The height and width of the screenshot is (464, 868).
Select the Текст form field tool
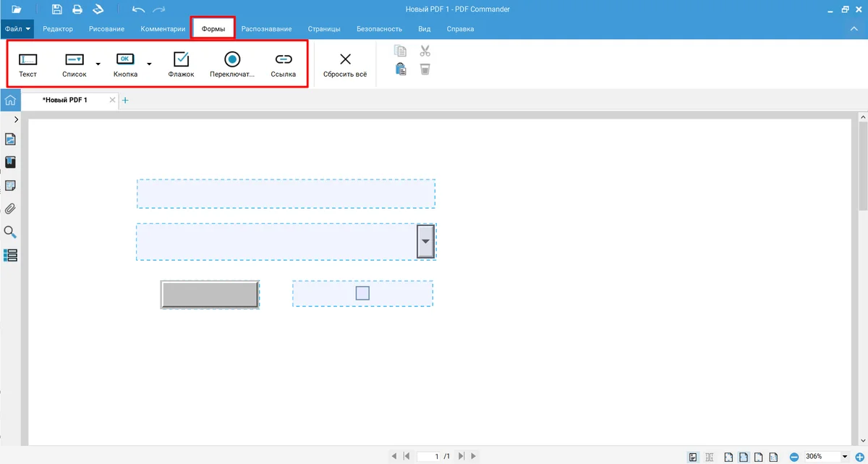[x=27, y=64]
